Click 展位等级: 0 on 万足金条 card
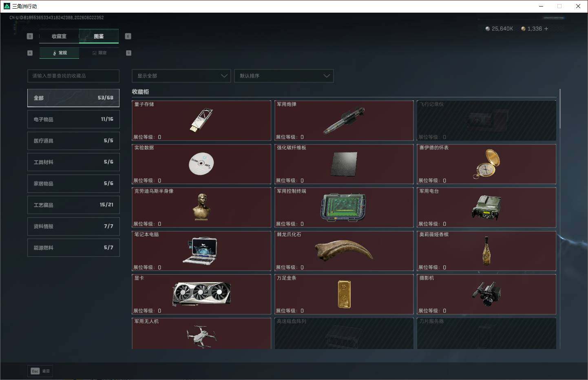588x380 pixels. click(290, 311)
